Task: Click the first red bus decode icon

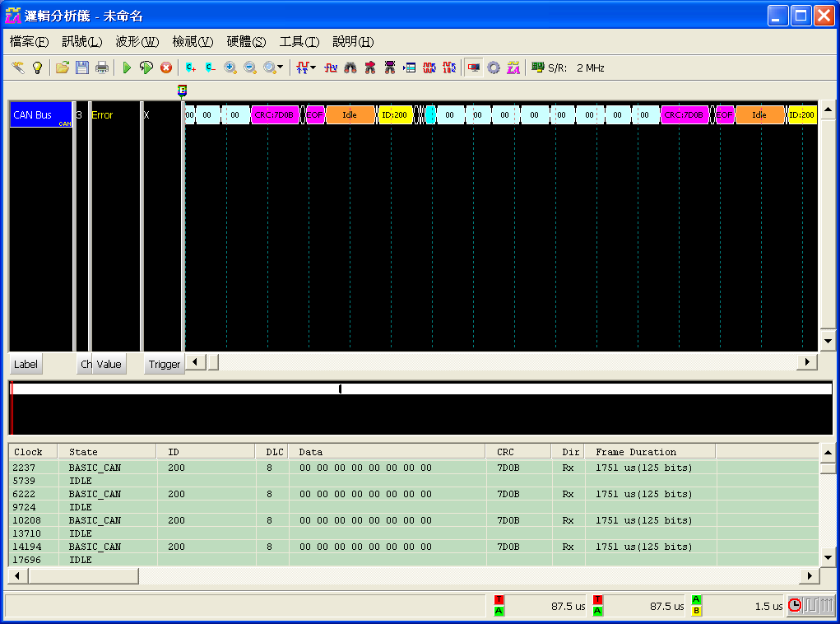Action: 429,68
